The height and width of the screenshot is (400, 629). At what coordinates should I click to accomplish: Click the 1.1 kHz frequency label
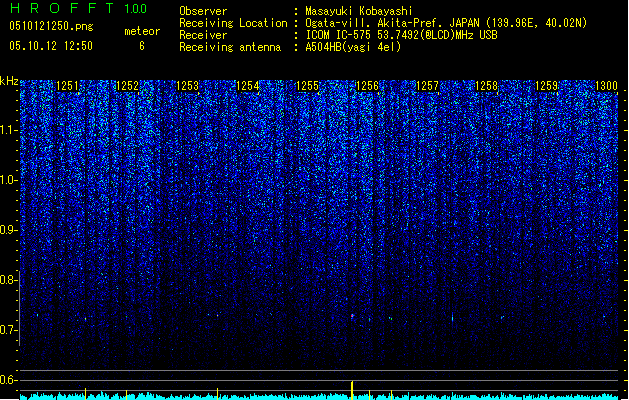(9, 130)
